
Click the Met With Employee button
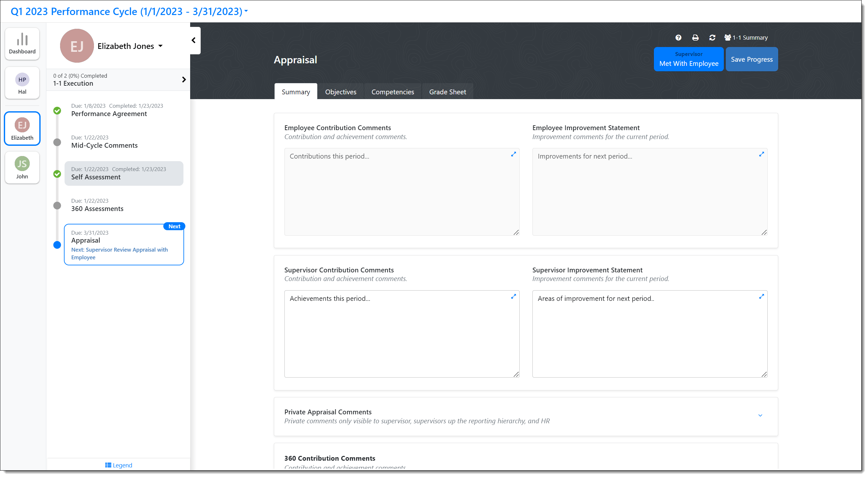(x=688, y=59)
